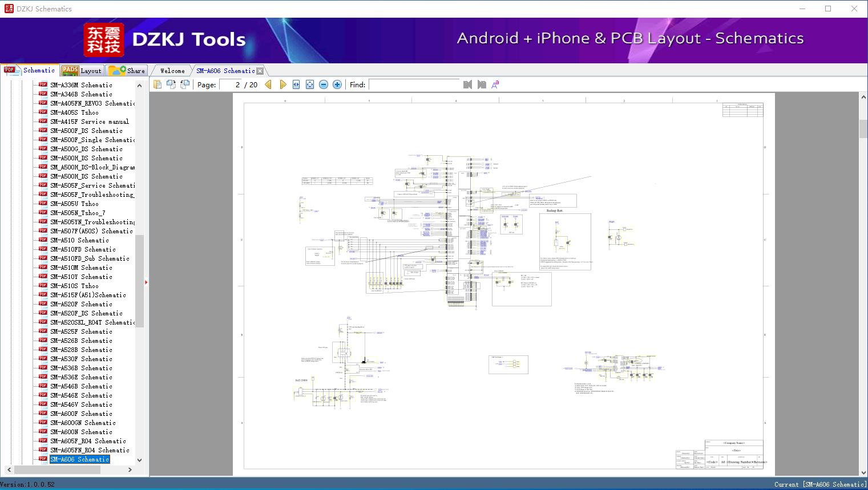868x490 pixels.
Task: Zoom out with the minus icon
Action: [x=324, y=84]
